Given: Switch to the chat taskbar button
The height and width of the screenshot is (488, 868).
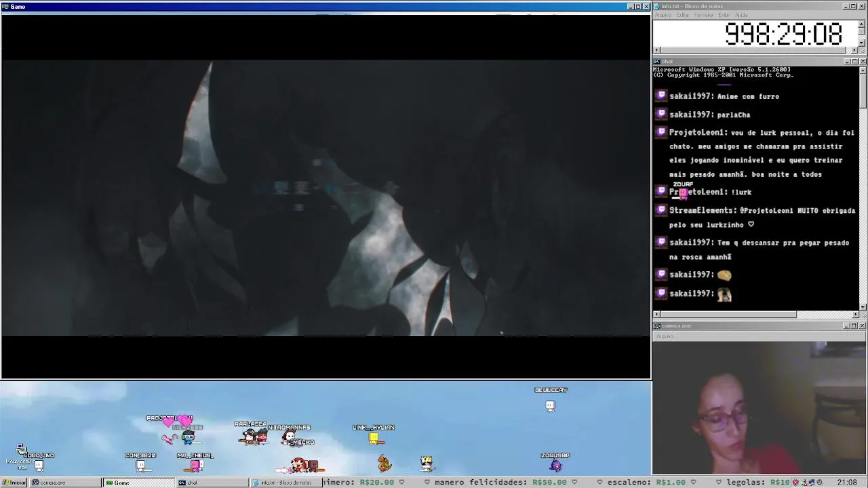Looking at the screenshot, I should (x=212, y=483).
